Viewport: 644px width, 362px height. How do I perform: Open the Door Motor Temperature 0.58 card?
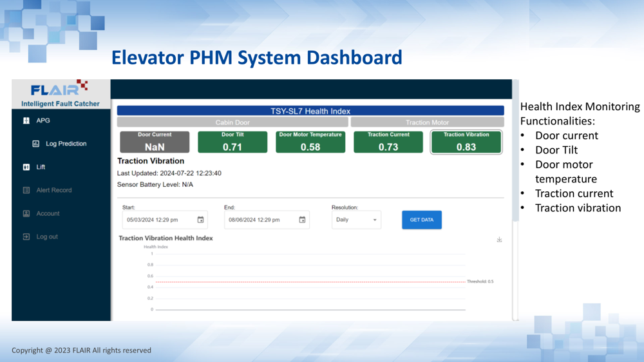310,142
